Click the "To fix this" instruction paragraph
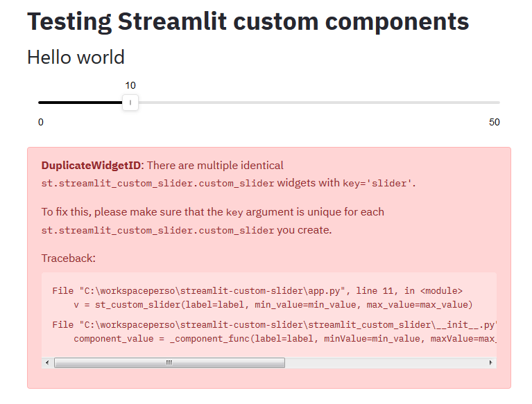Image resolution: width=532 pixels, height=404 pixels. click(x=212, y=212)
